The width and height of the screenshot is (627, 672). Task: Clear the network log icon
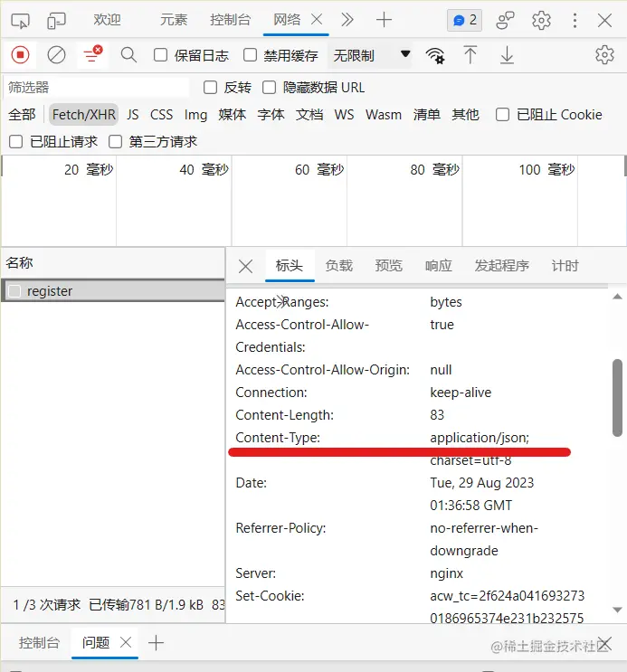[x=56, y=55]
